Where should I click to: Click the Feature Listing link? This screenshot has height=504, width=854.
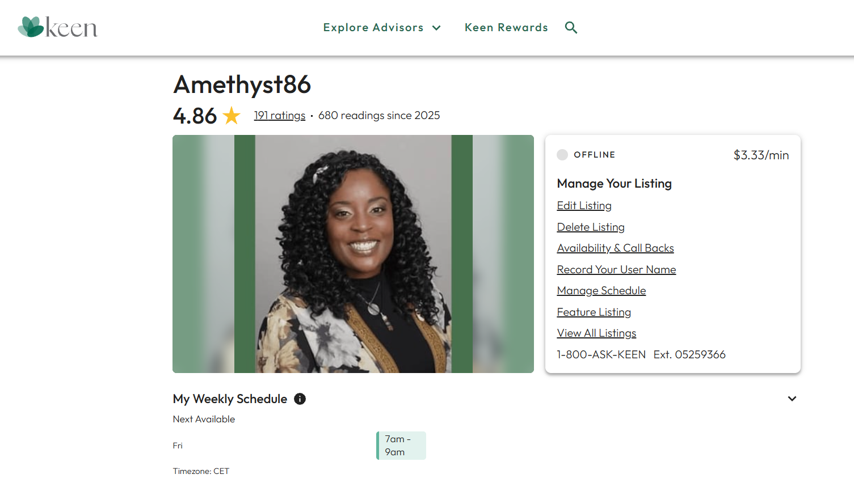click(594, 312)
